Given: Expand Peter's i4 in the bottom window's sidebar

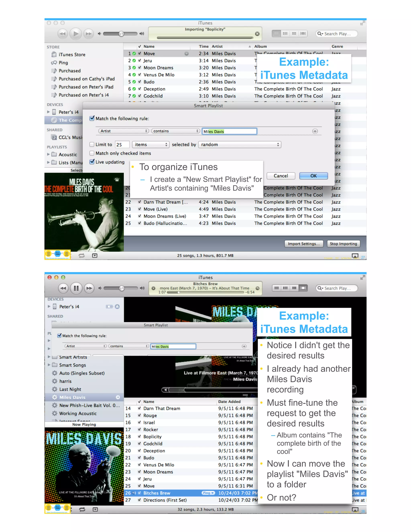Looking at the screenshot, I should click(49, 306).
